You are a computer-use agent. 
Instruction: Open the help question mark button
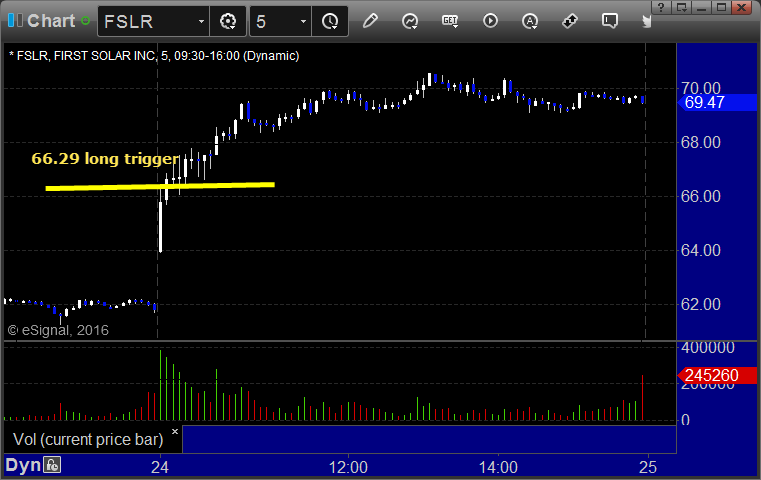(661, 7)
